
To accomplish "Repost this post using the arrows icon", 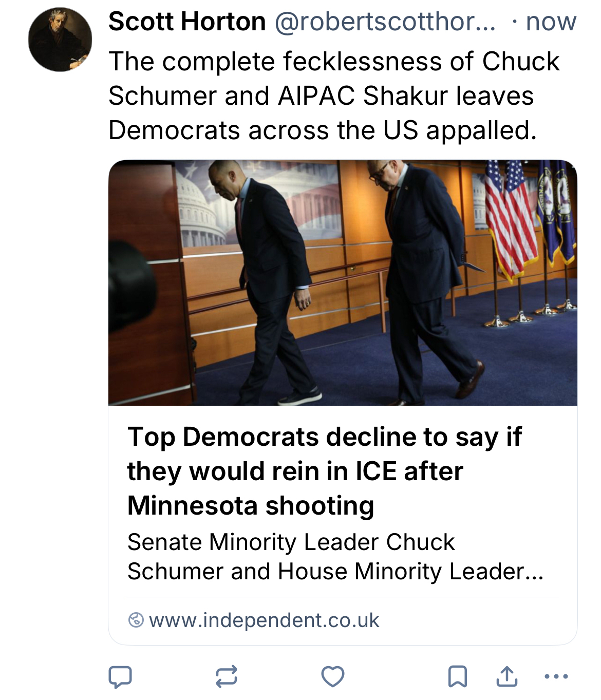I will (226, 676).
